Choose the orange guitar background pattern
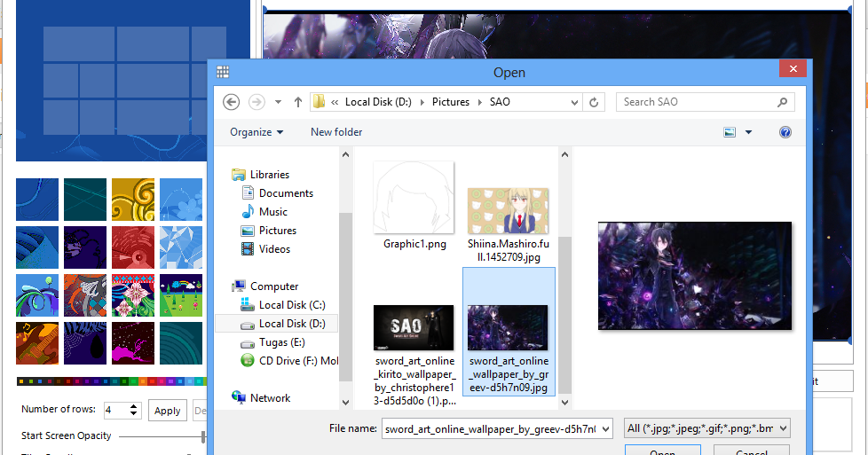This screenshot has height=455, width=868. (37, 343)
